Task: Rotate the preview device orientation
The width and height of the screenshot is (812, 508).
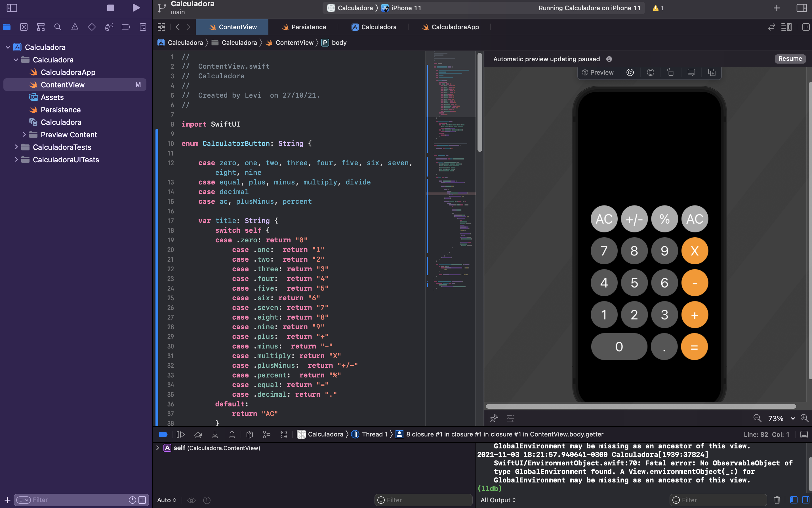Action: [671, 72]
